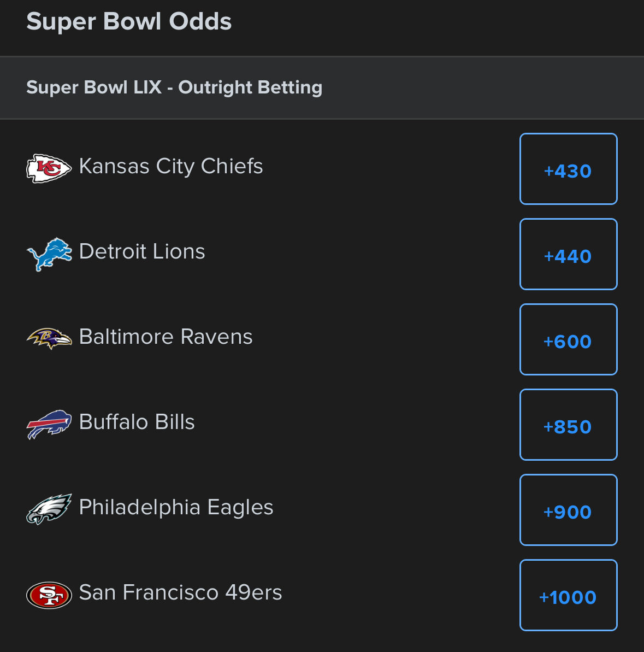
Task: Choose Eagles +900 odds button
Action: (x=568, y=510)
